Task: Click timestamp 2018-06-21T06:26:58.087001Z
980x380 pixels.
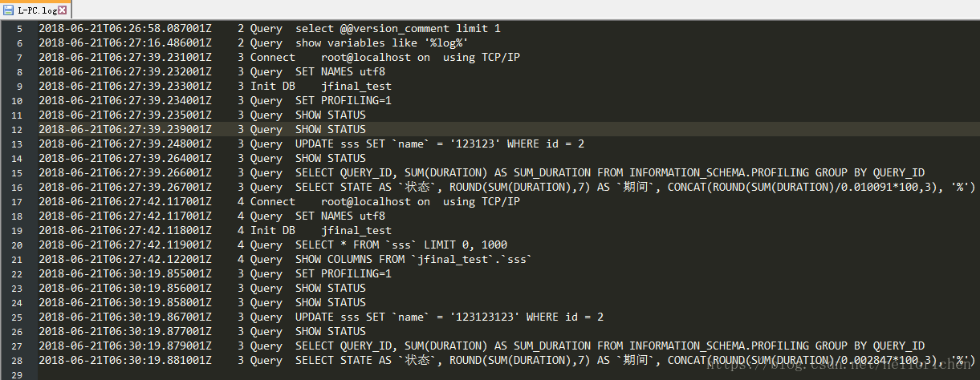Action: coord(125,28)
